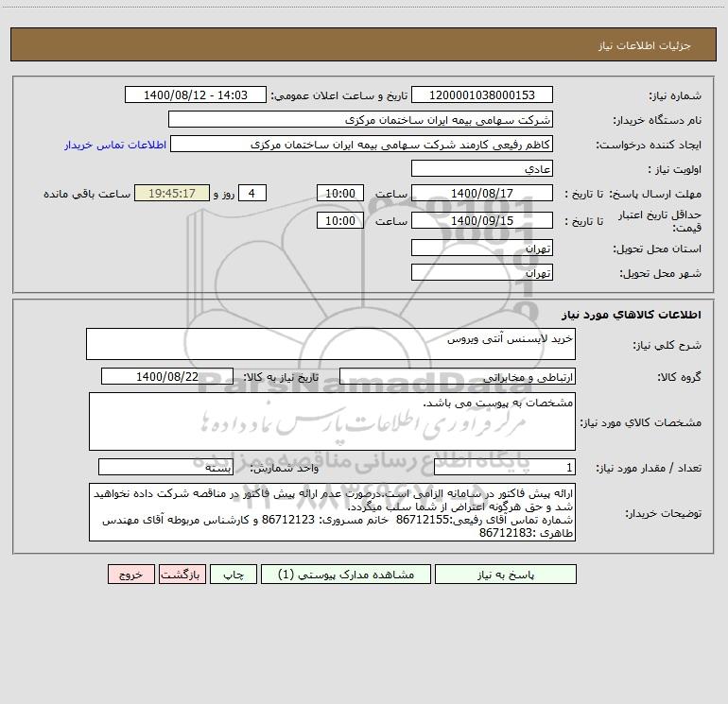Click delivery city field تهران
728x704 pixels.
pos(482,273)
